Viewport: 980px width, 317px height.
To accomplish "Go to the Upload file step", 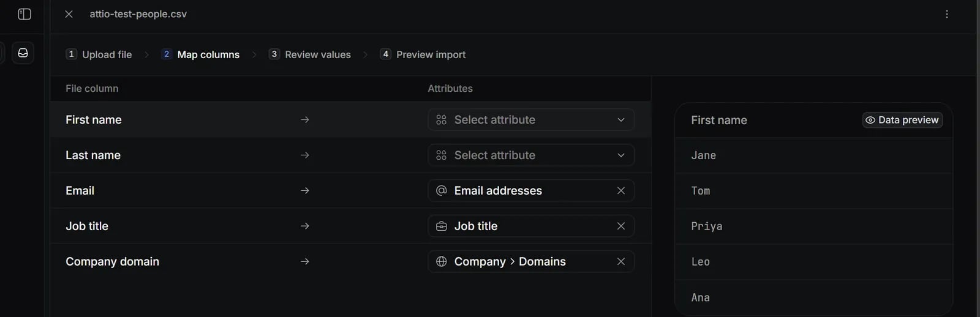I will tap(99, 54).
